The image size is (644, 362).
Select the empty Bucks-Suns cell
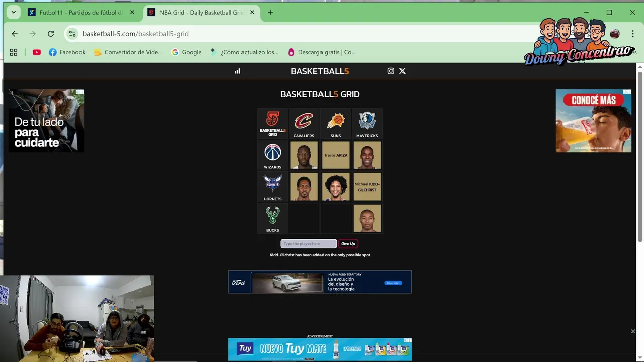[336, 218]
